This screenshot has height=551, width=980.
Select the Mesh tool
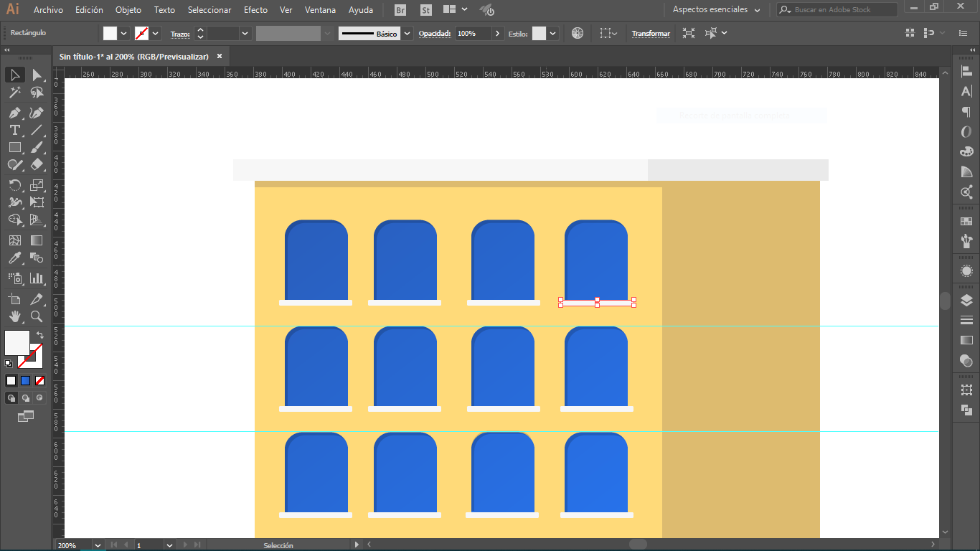(14, 240)
